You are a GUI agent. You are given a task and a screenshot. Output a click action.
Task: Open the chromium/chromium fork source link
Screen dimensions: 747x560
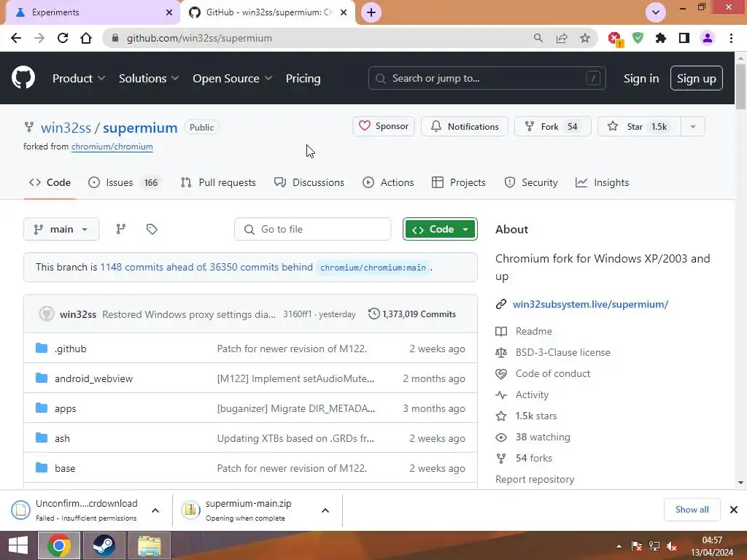tap(112, 147)
